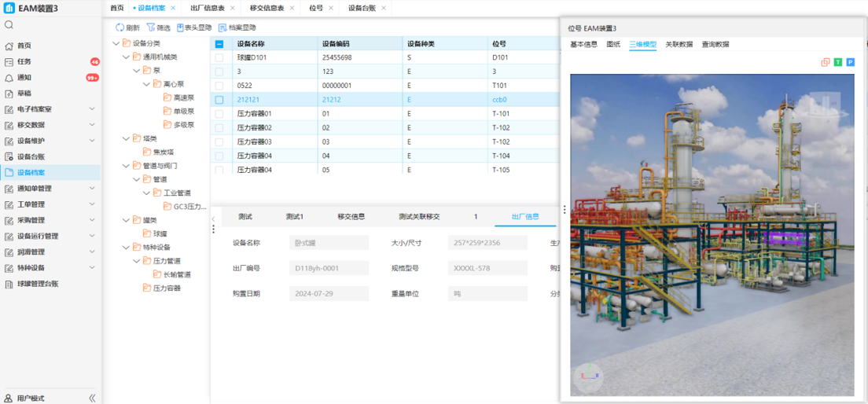Screen dimensions: 868x404
Task: Click the blue P icon above model
Action: 851,63
